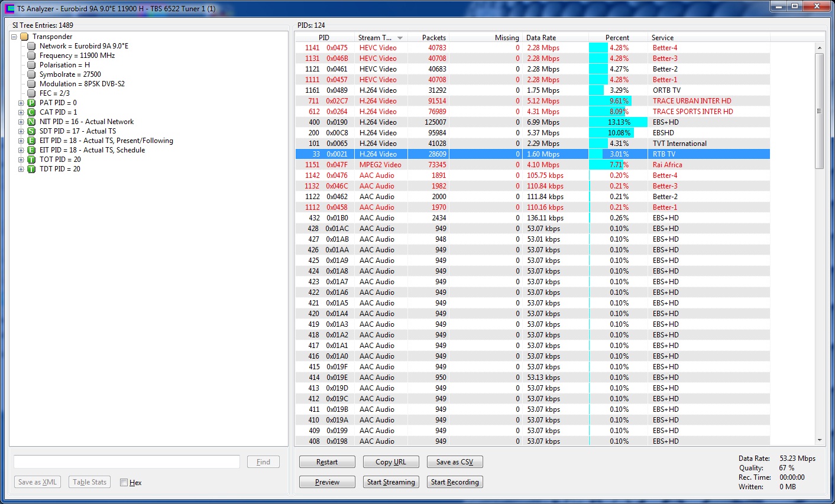Click Start Recording button

(x=455, y=482)
